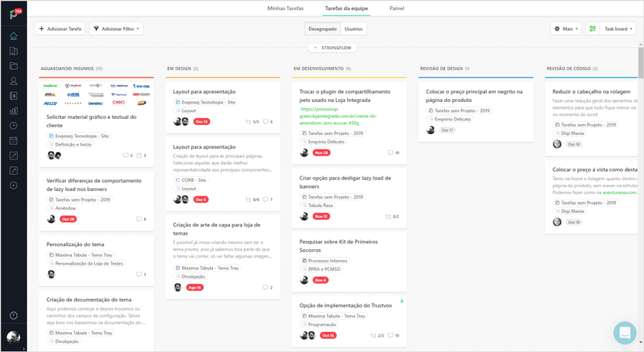Open the user profile avatar in the sidebar
Viewport: 644px width, 352px height.
pyautogui.click(x=14, y=337)
